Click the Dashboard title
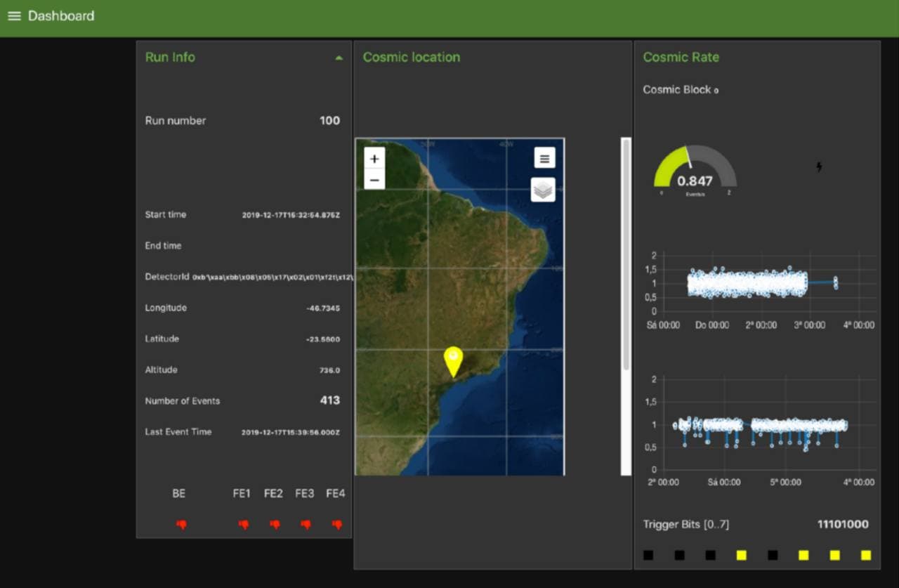 [61, 15]
